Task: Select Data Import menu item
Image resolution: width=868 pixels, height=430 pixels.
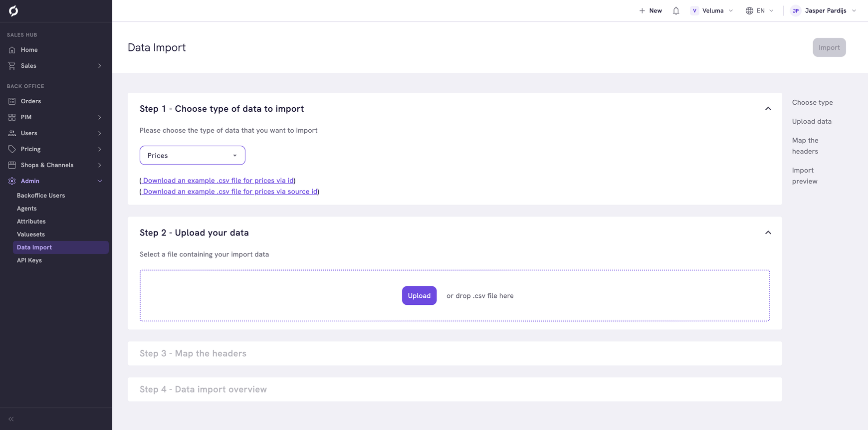Action: click(60, 247)
